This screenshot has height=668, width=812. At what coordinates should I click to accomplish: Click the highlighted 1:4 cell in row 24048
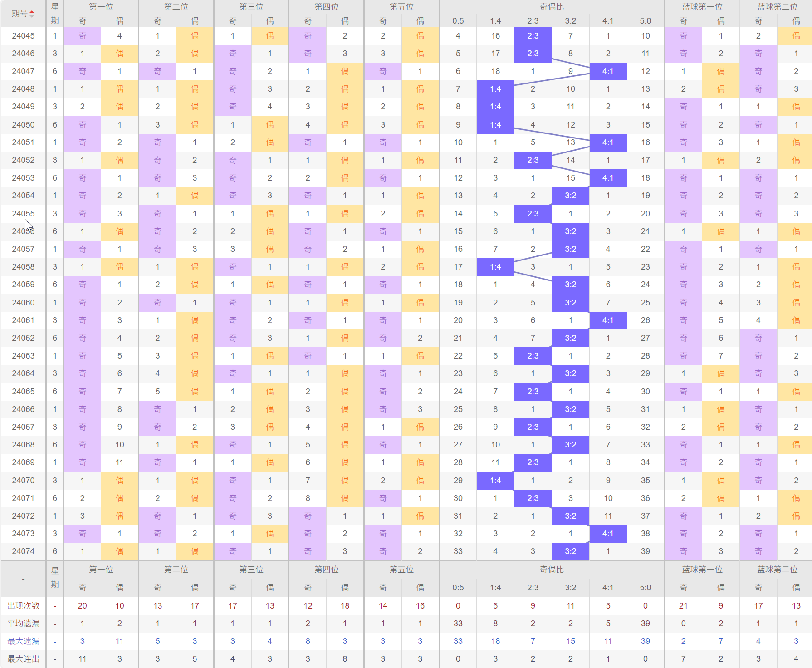coord(495,89)
